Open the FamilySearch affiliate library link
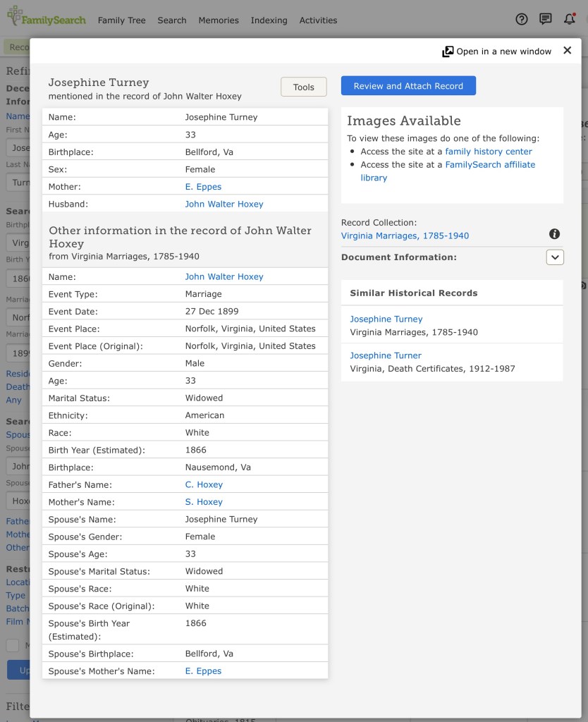588x722 pixels. 489,165
